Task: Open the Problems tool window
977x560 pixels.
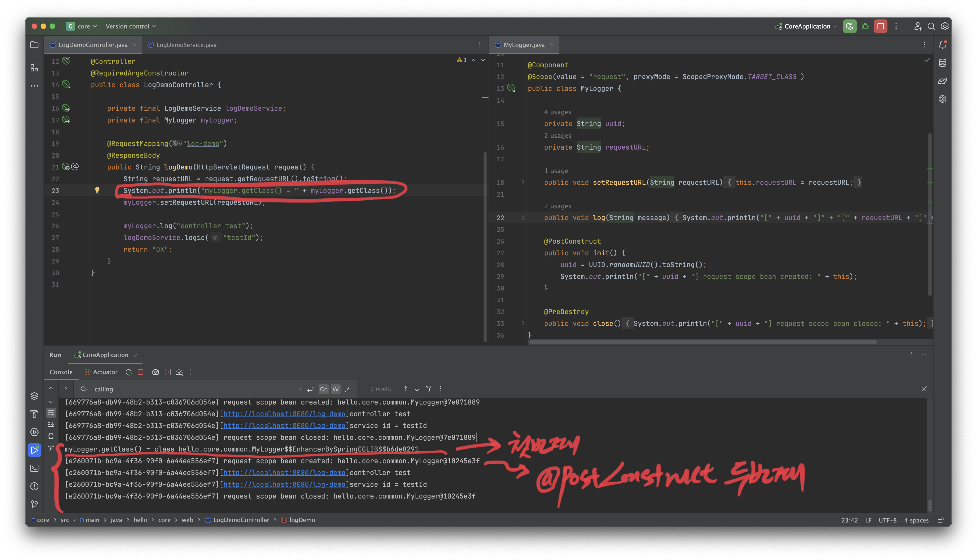Action: 34,486
